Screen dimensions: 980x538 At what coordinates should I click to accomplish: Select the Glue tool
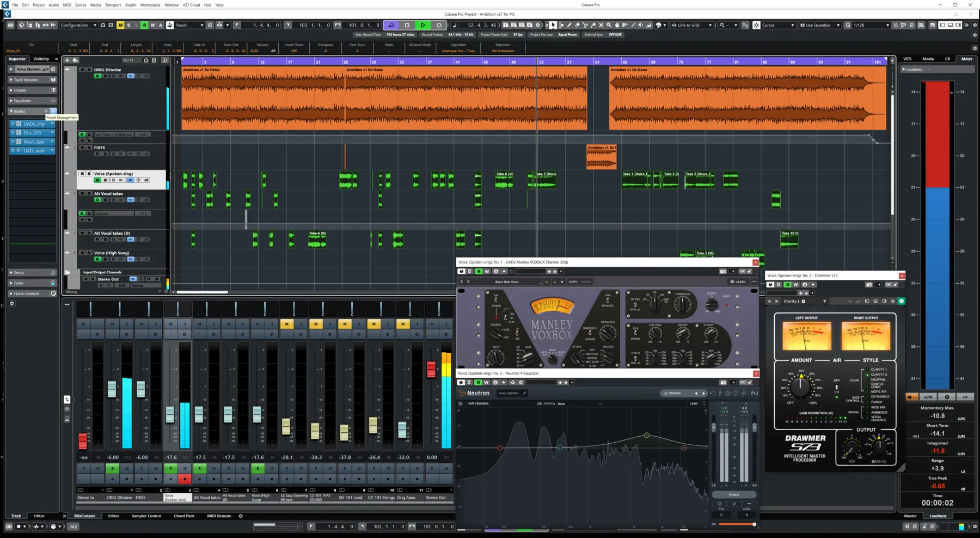(593, 25)
